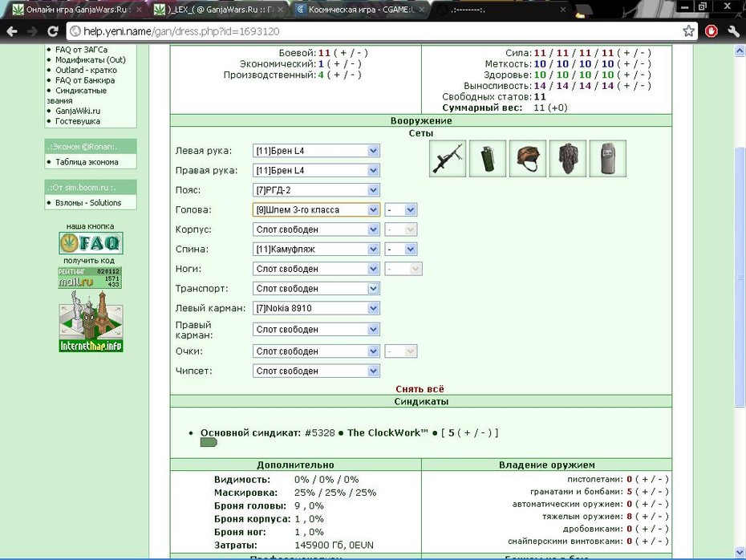Switch to the Космическая игра CGAME tab
746x560 pixels.
tap(361, 10)
